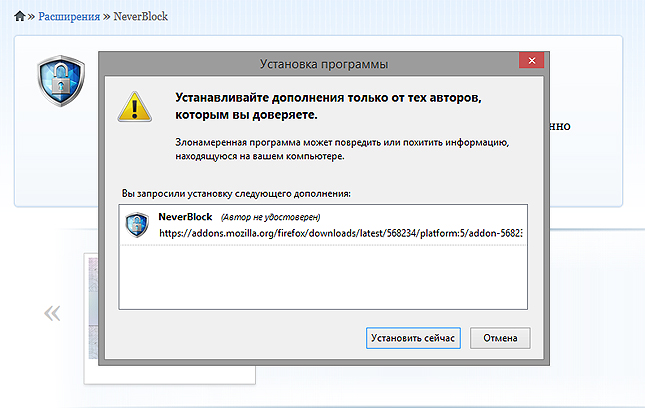Click the Установка программы title bar
Image resolution: width=645 pixels, height=408 pixels.
click(323, 63)
